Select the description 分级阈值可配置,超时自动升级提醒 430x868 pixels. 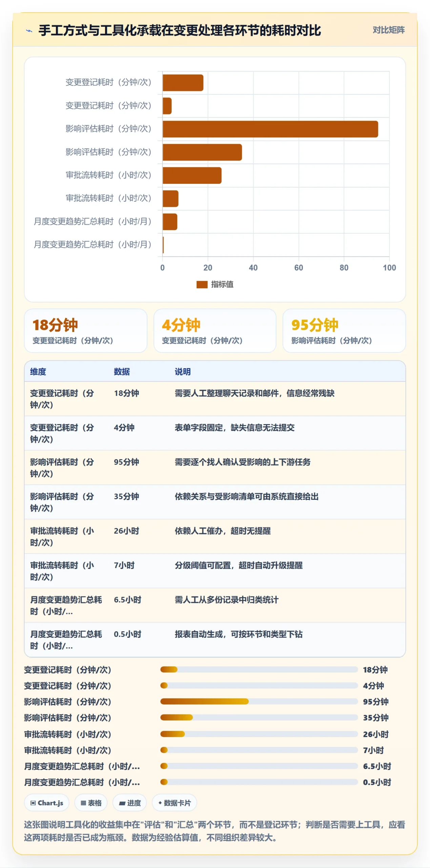pyautogui.click(x=238, y=565)
